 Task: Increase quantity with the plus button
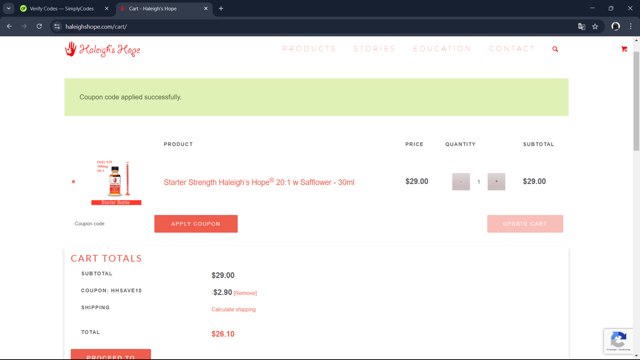point(496,182)
